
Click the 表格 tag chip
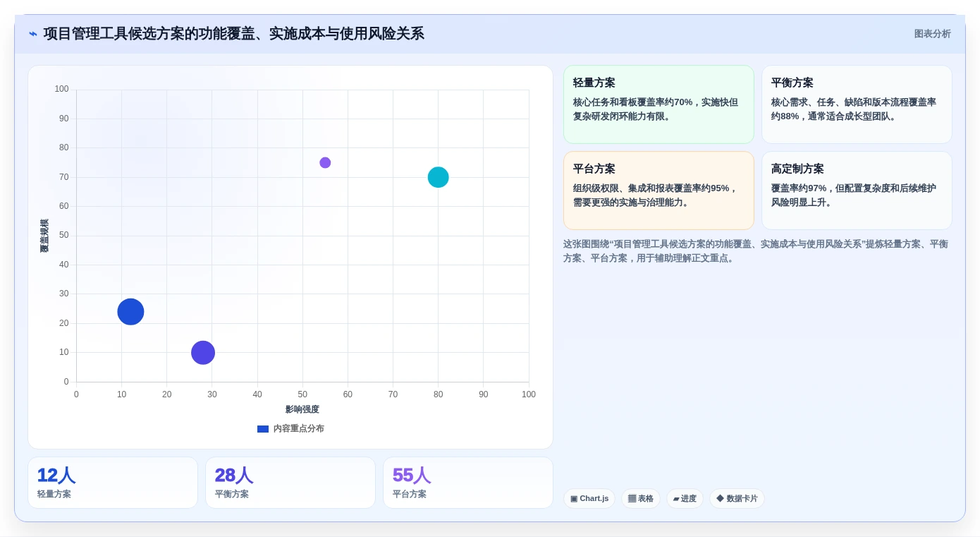(641, 499)
